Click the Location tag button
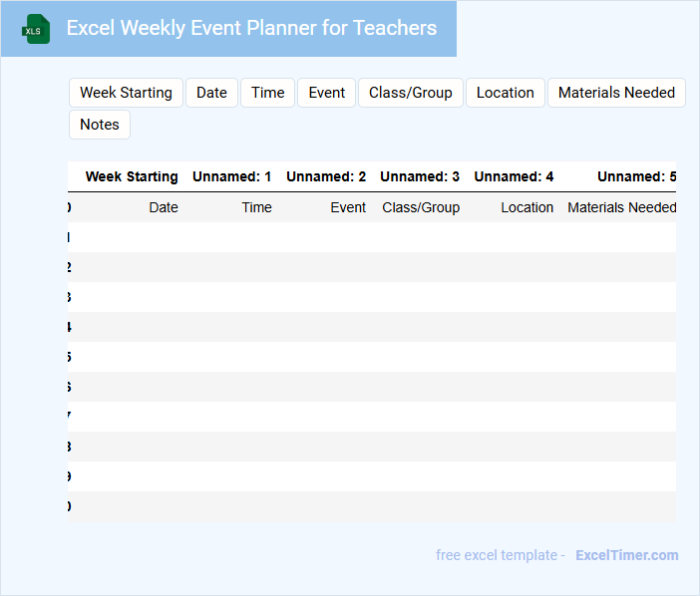This screenshot has width=700, height=596. 505,93
